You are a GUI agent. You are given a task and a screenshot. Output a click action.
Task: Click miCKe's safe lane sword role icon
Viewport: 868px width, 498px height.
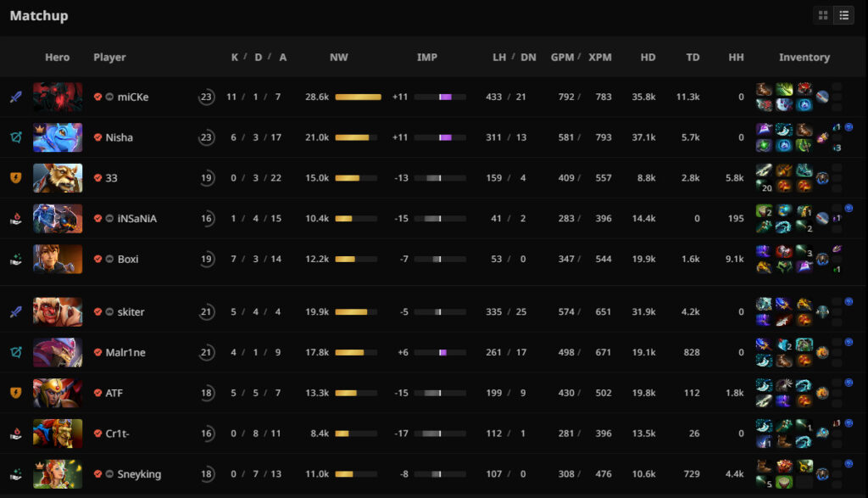[x=15, y=97]
